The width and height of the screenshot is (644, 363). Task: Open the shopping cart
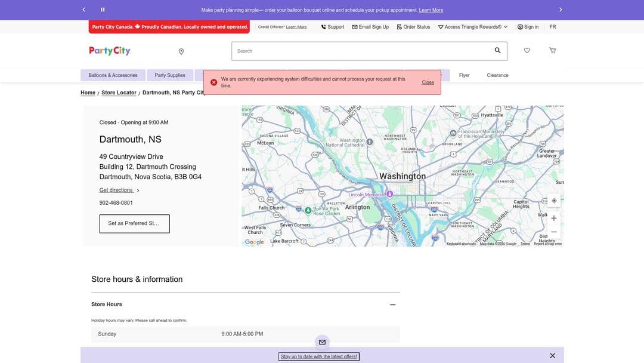pos(551,50)
